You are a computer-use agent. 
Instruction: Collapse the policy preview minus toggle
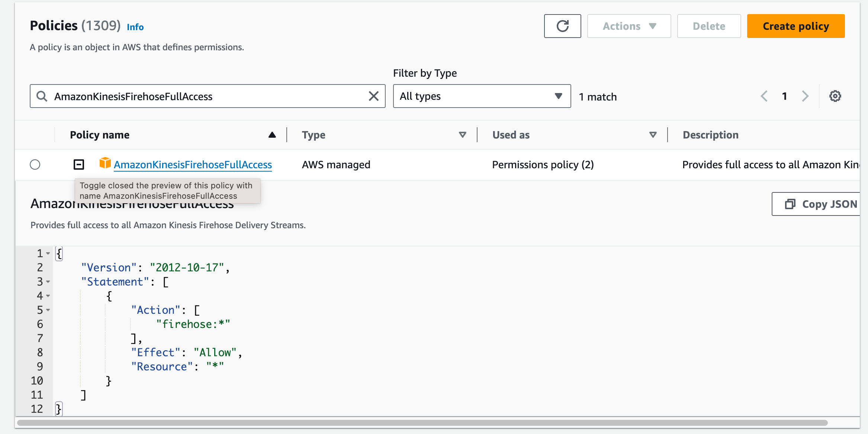tap(79, 165)
